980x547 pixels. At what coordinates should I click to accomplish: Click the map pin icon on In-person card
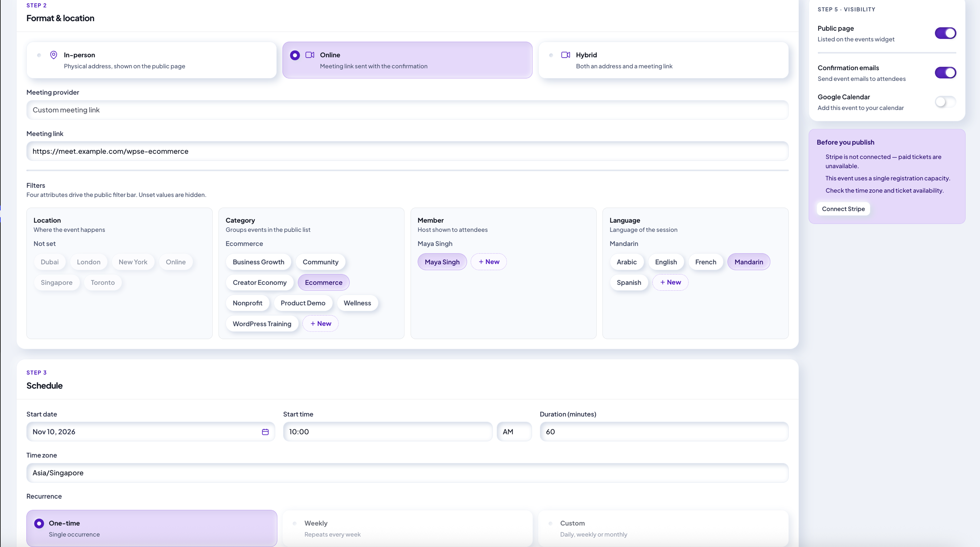pos(54,55)
